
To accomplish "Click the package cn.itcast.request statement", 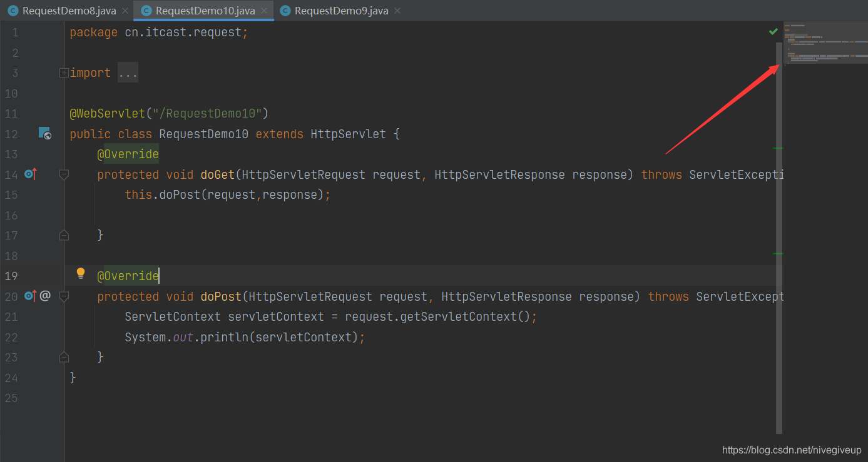I will [x=159, y=33].
